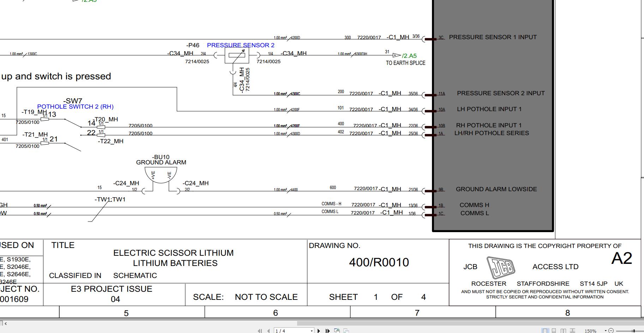The height and width of the screenshot is (333, 644).
Task: Click the NOT TO SCALE text
Action: pos(266,297)
